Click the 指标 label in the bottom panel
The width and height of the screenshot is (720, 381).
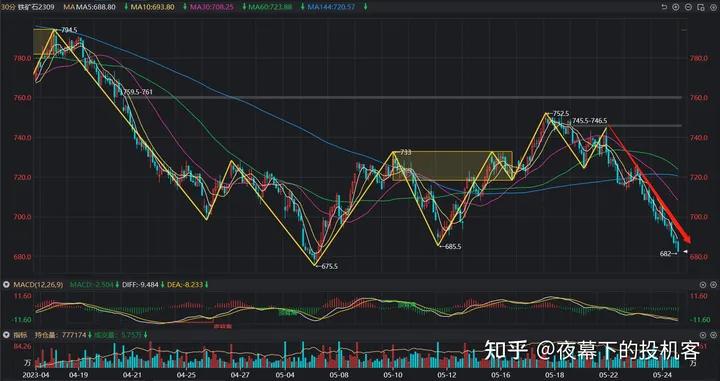coord(20,335)
